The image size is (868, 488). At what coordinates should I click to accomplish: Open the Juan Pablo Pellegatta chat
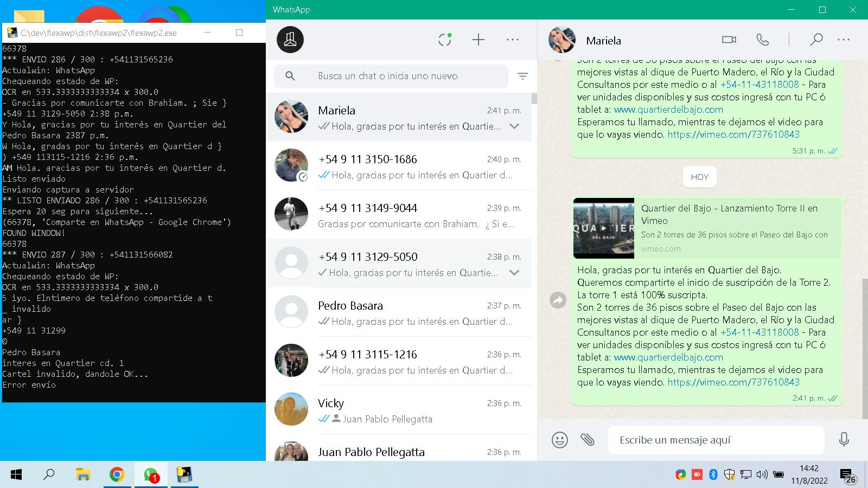pyautogui.click(x=399, y=448)
